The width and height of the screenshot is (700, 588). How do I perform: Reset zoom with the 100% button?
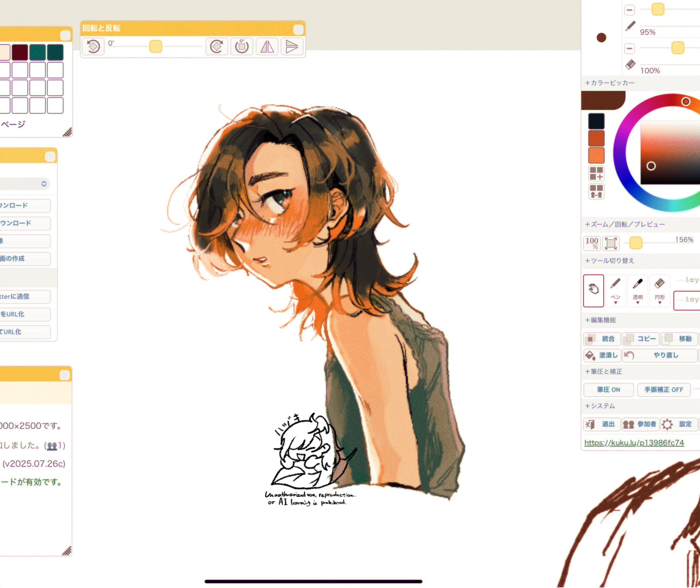592,243
